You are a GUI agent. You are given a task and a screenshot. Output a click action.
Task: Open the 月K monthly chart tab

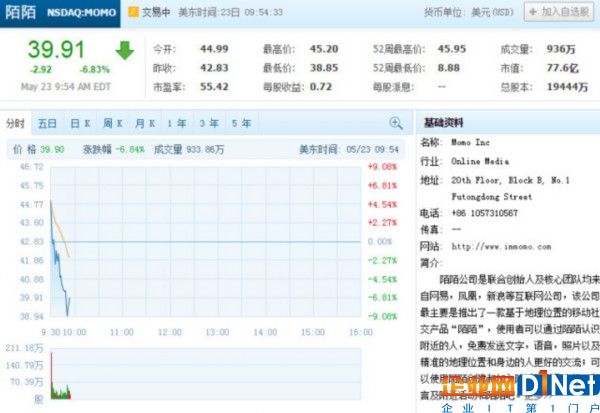pos(145,123)
